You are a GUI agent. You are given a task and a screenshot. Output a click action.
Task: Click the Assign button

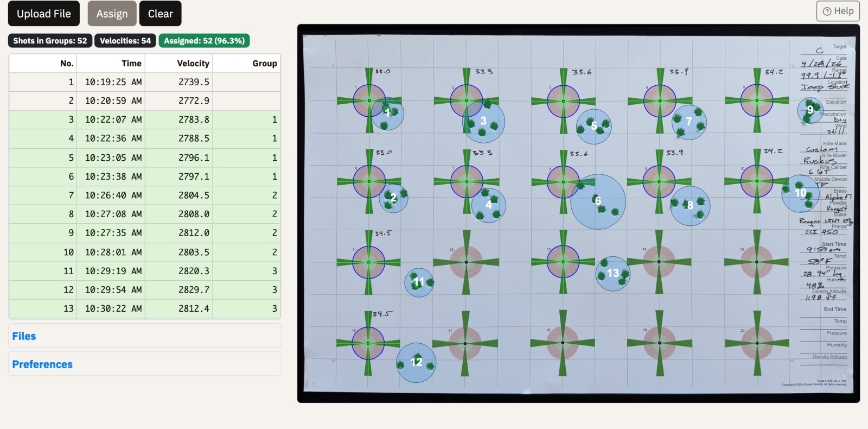[112, 14]
